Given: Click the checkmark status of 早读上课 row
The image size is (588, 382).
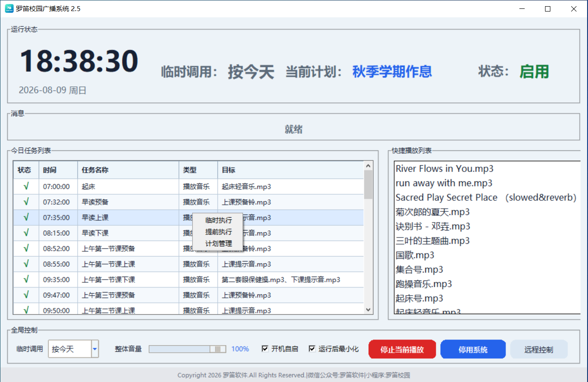Looking at the screenshot, I should click(26, 217).
